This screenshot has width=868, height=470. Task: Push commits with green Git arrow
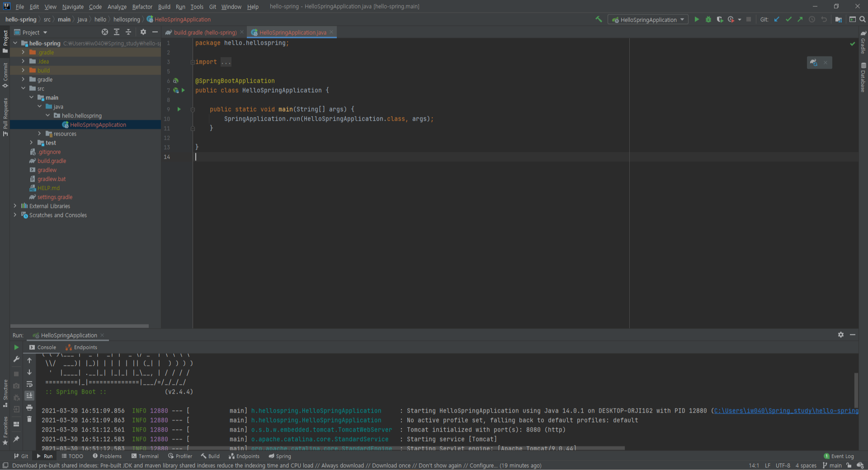(x=800, y=19)
